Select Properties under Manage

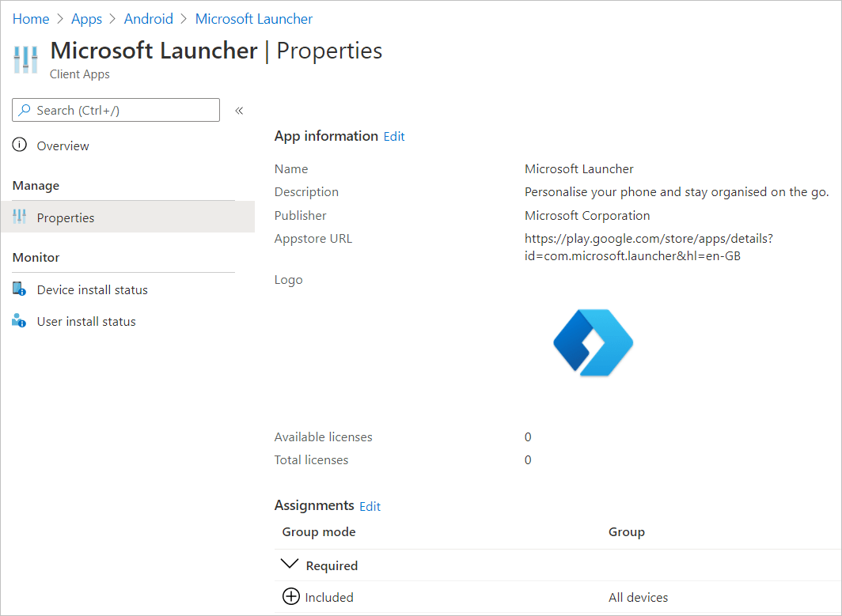[x=128, y=217]
